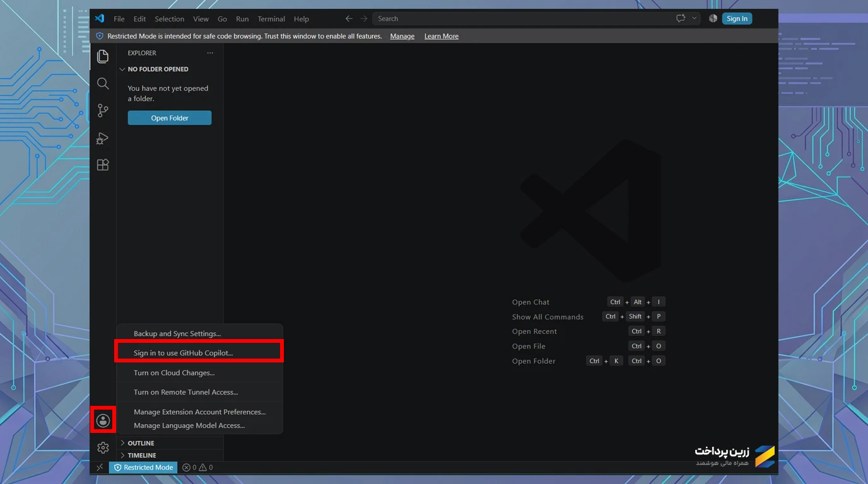Screen dimensions: 868x484
Task: Click the Sign In button
Action: [x=737, y=18]
